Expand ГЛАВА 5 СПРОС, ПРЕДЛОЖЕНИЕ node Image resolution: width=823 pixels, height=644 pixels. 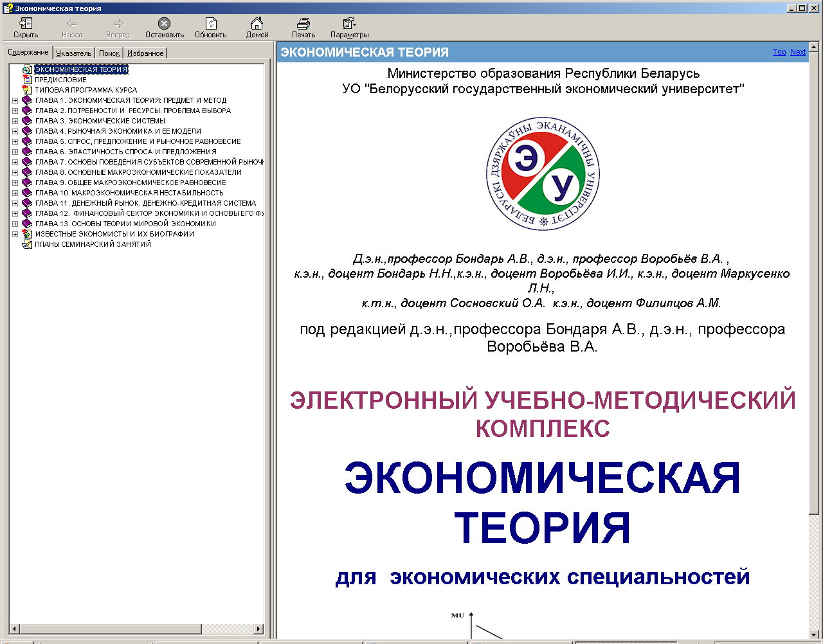pos(15,141)
